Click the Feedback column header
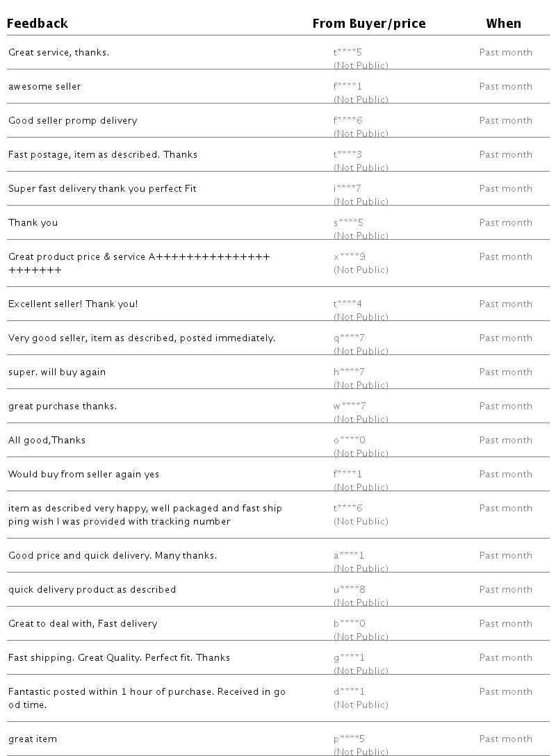Screen dimensions: 556x756 pyautogui.click(x=38, y=24)
